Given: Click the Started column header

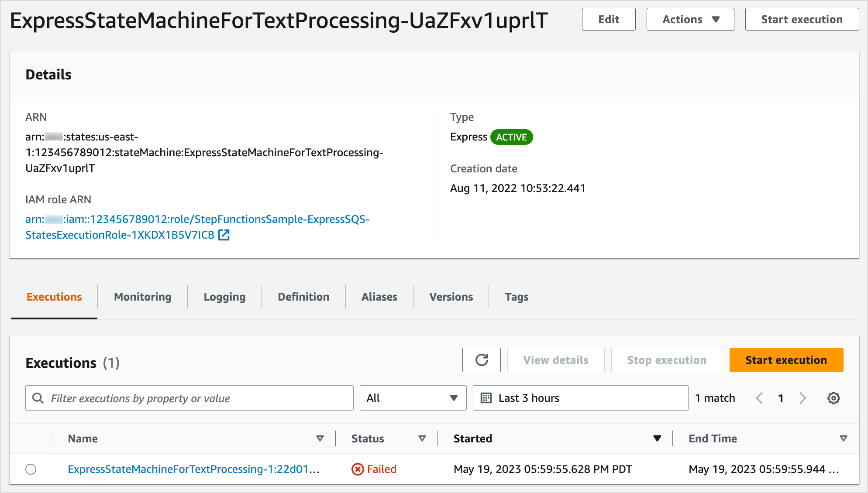Looking at the screenshot, I should click(473, 438).
